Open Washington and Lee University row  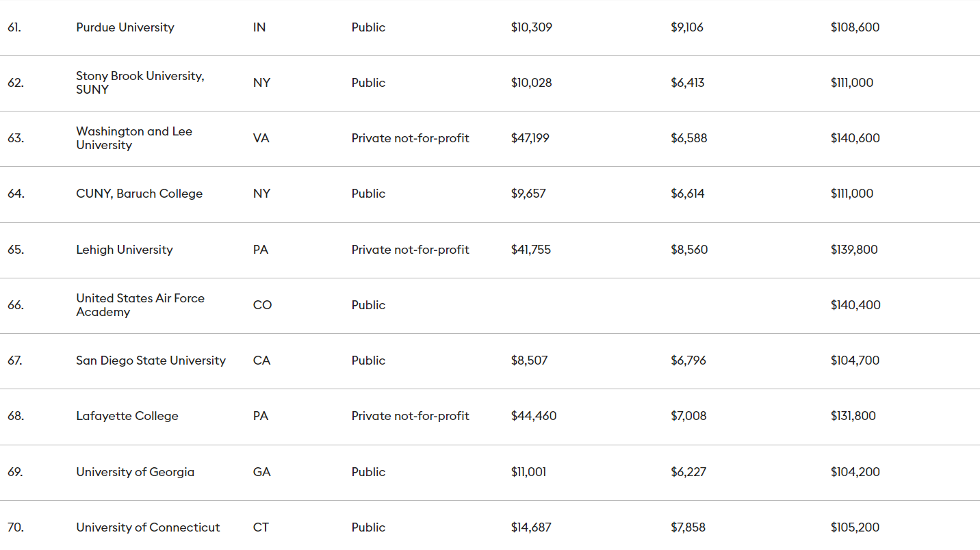[134, 138]
